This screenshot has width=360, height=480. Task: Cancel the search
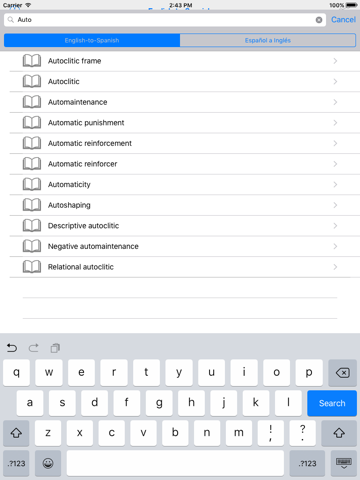[343, 20]
